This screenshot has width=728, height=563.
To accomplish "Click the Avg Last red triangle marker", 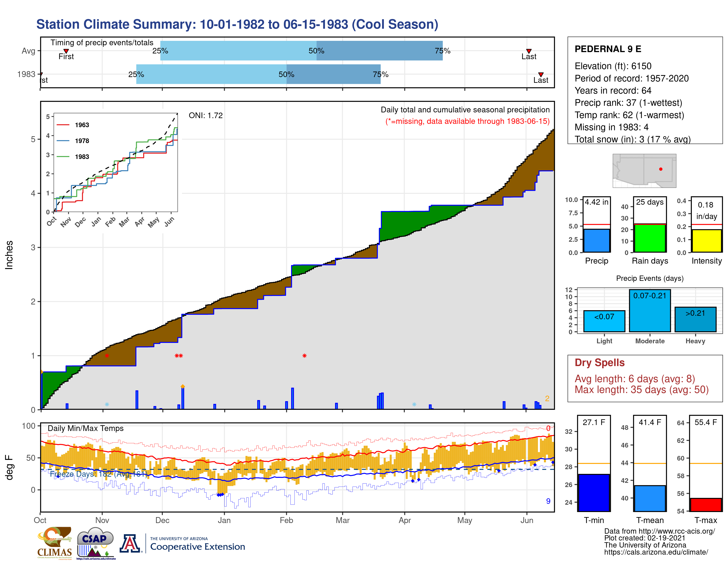I will pos(529,51).
